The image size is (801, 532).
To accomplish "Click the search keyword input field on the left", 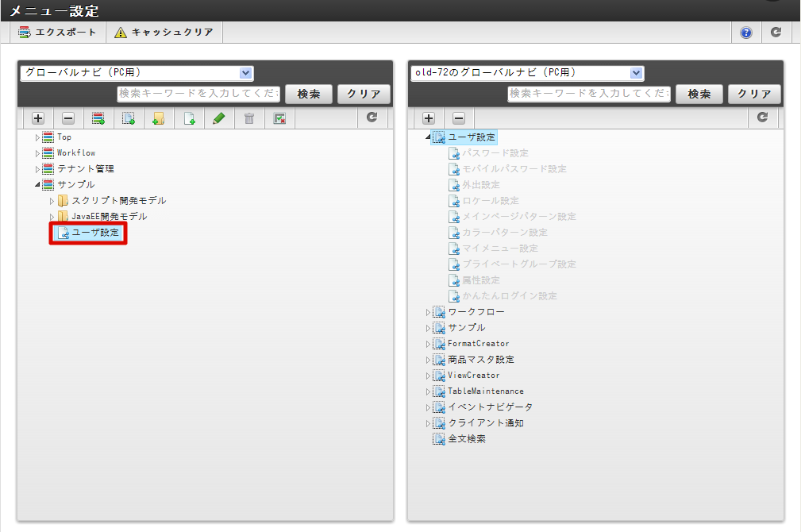I will tap(200, 94).
